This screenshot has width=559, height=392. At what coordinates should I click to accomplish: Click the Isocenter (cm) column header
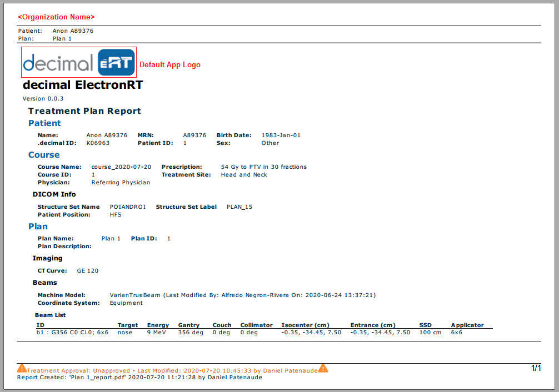tap(305, 325)
